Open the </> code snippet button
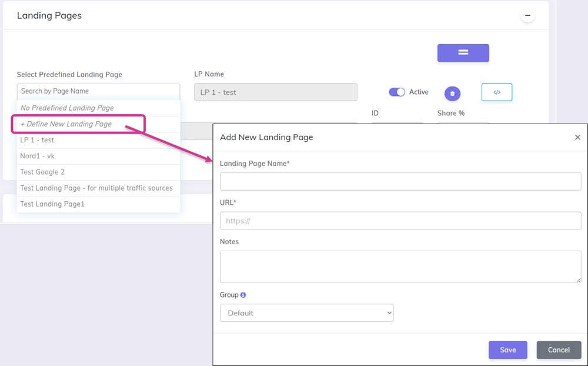The height and width of the screenshot is (366, 588). pyautogui.click(x=497, y=92)
